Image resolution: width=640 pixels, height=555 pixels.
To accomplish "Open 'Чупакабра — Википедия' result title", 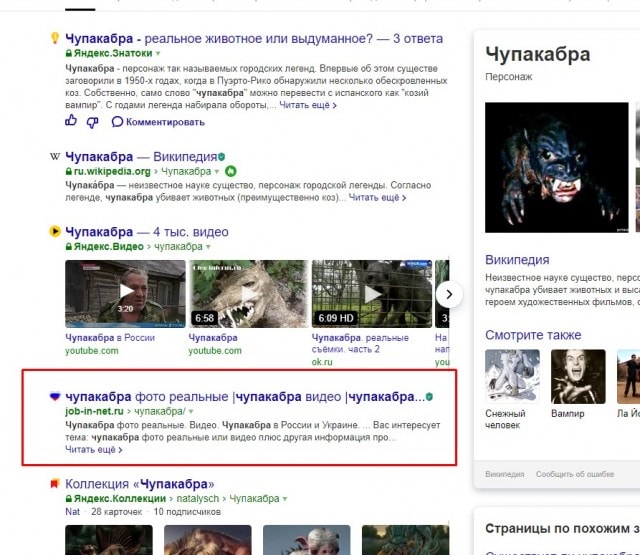I will click(x=141, y=157).
